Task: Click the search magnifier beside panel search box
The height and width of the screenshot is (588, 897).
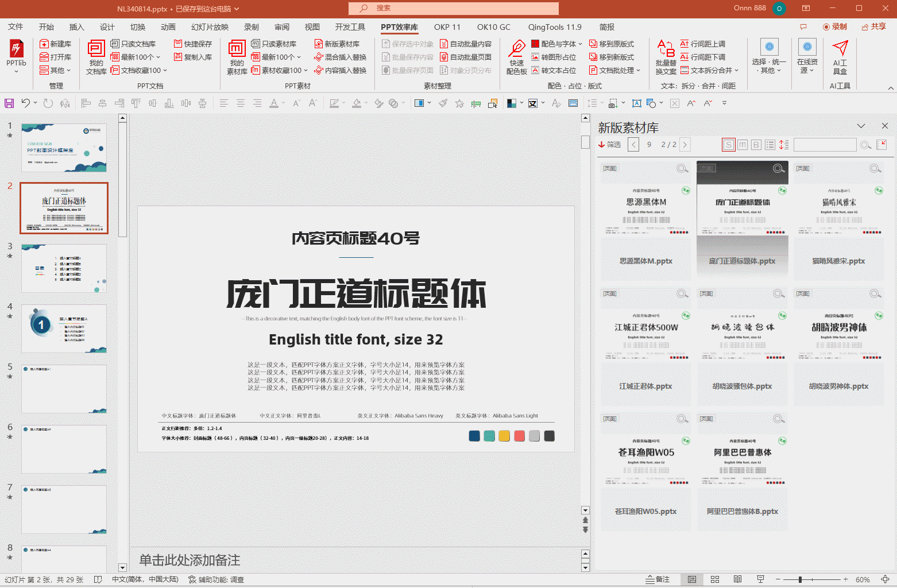Action: (865, 145)
